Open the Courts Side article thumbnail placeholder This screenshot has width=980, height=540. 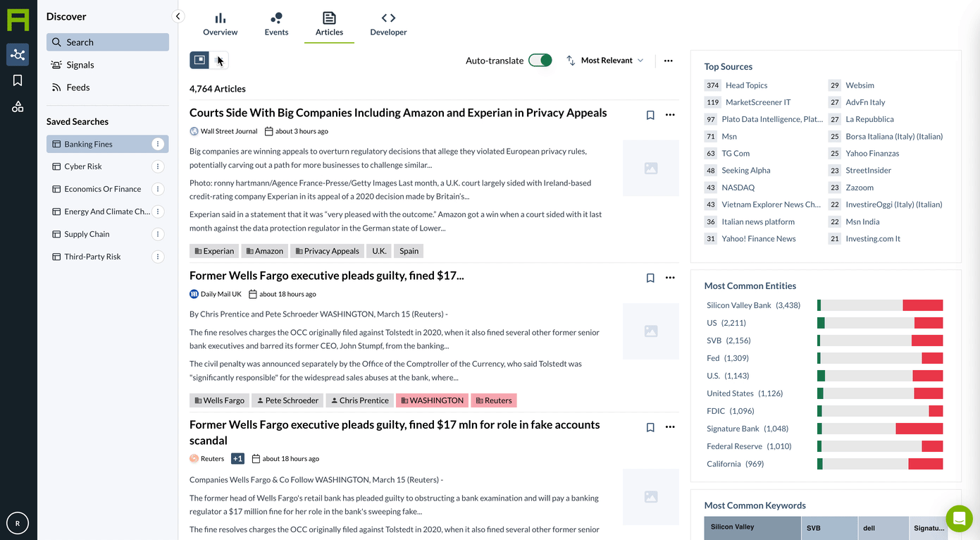(x=651, y=168)
